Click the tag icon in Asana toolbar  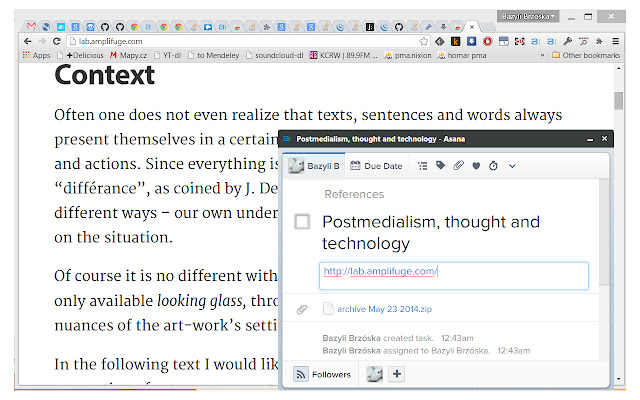[440, 166]
